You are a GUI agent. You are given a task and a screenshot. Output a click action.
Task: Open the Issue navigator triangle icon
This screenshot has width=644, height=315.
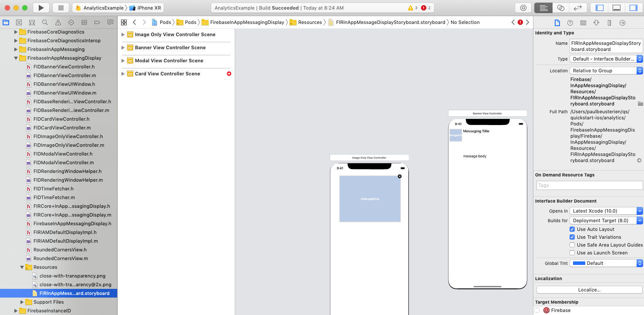click(x=58, y=22)
